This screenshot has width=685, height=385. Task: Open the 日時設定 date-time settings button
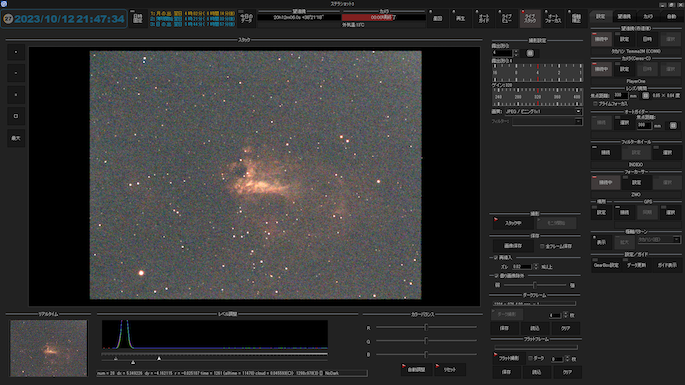coord(138,18)
